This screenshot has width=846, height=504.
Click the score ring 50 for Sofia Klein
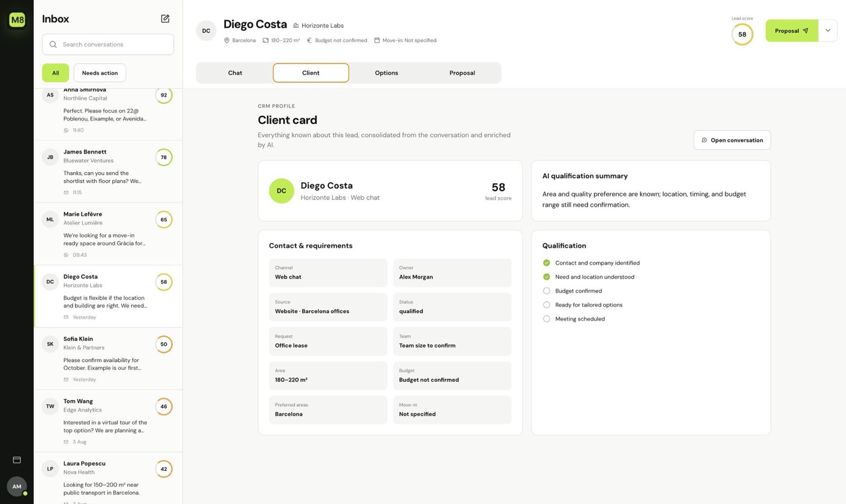pyautogui.click(x=163, y=344)
